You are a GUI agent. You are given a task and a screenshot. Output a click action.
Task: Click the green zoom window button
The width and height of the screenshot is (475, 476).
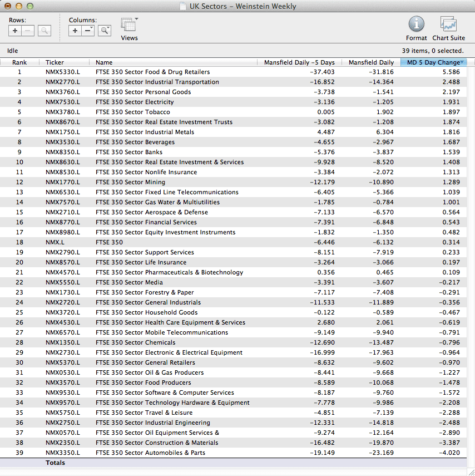(30, 7)
